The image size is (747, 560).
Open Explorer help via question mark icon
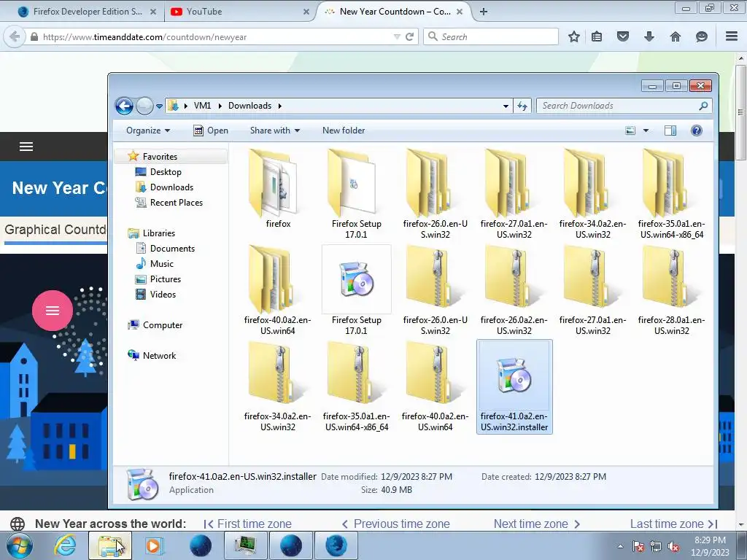(696, 131)
